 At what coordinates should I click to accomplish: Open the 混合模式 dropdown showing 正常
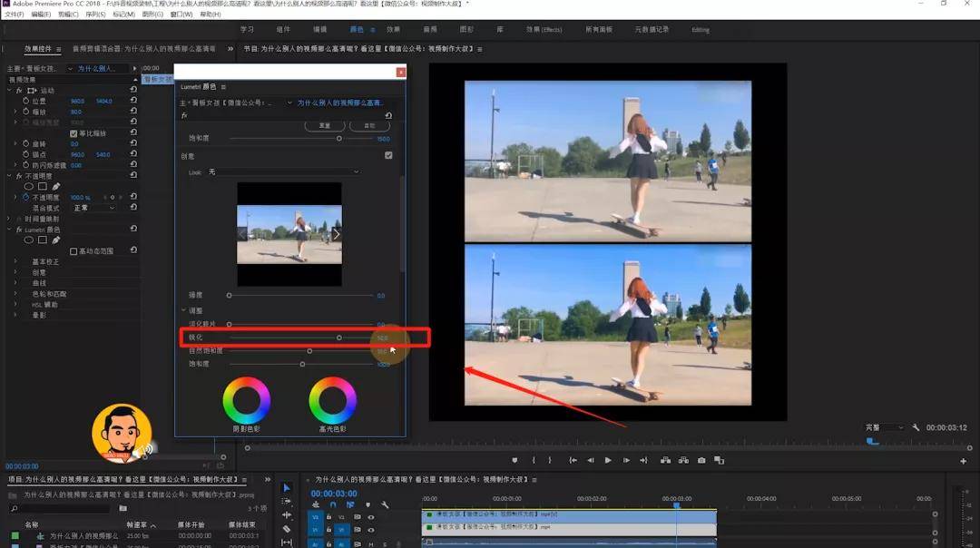94,208
